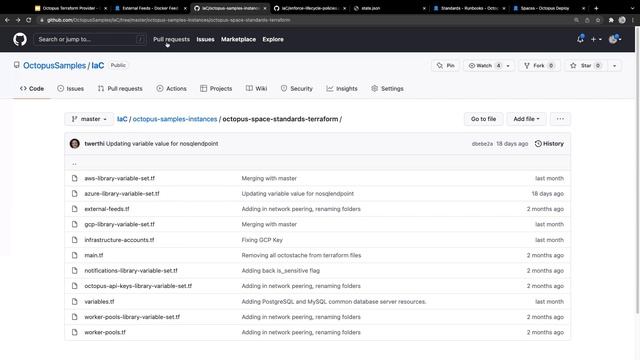Click the page vertical scrollbar
The width and height of the screenshot is (640, 360).
637,171
